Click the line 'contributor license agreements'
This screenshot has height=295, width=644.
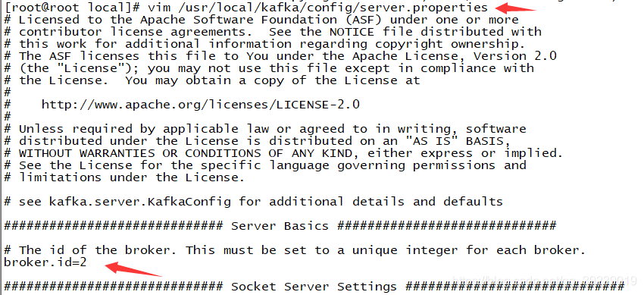pyautogui.click(x=272, y=32)
